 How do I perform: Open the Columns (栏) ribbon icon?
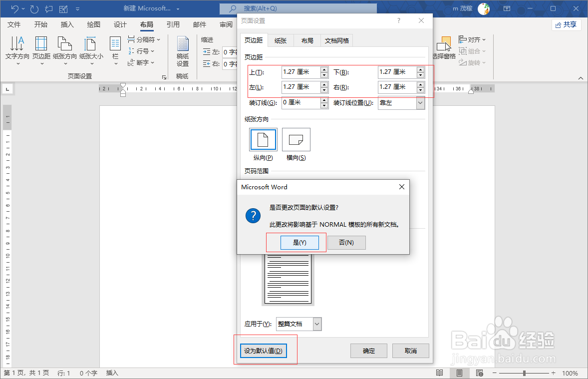pos(115,50)
